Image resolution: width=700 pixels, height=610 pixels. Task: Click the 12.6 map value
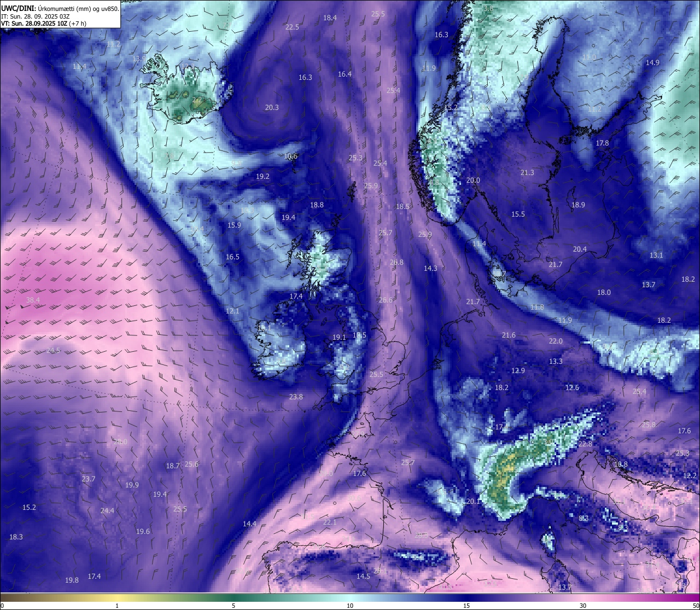pos(572,388)
